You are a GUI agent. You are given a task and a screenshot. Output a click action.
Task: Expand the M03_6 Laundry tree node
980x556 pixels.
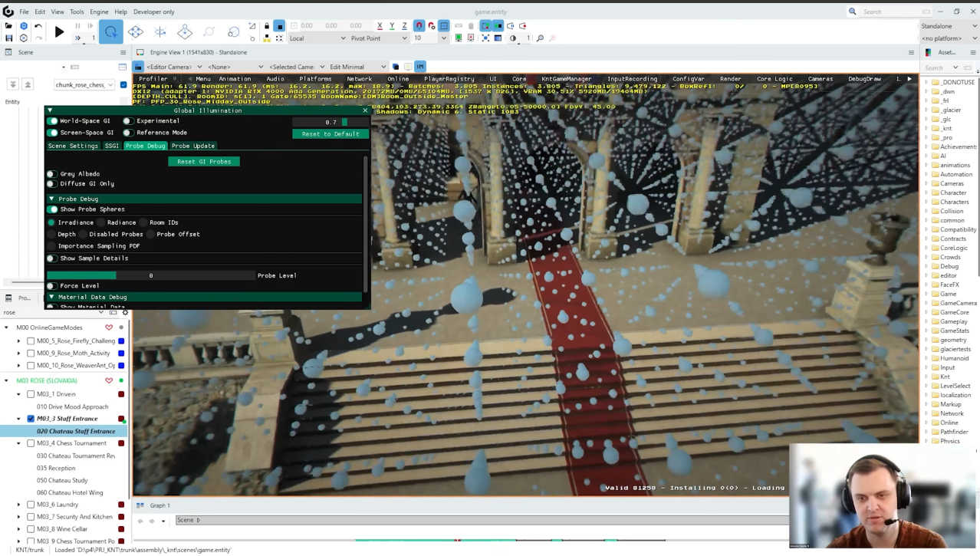point(19,505)
